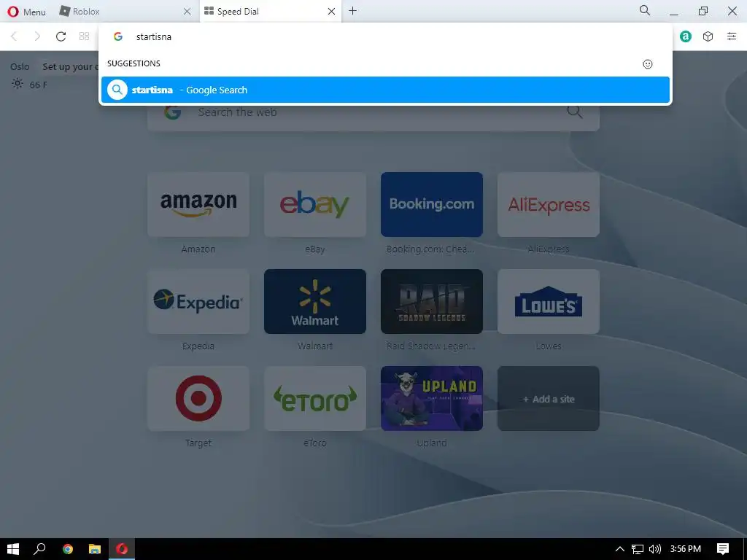Click the Add a site tile
The height and width of the screenshot is (560, 747).
[x=549, y=399]
